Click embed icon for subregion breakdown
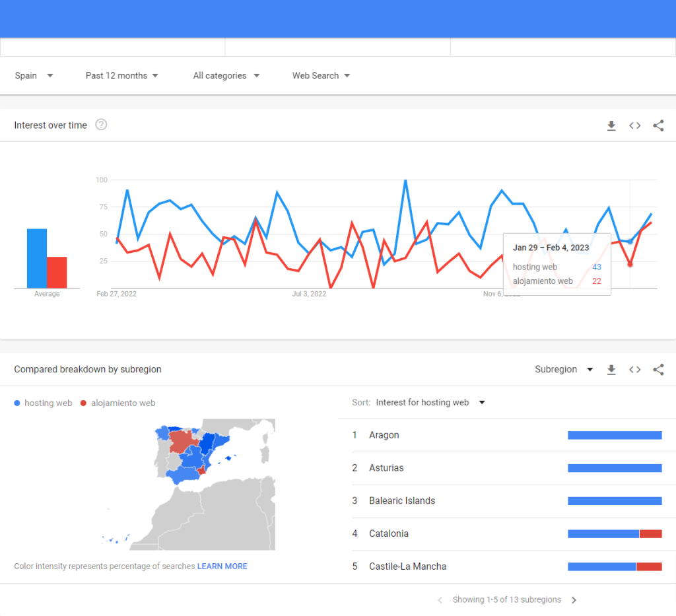The width and height of the screenshot is (676, 616). (634, 370)
